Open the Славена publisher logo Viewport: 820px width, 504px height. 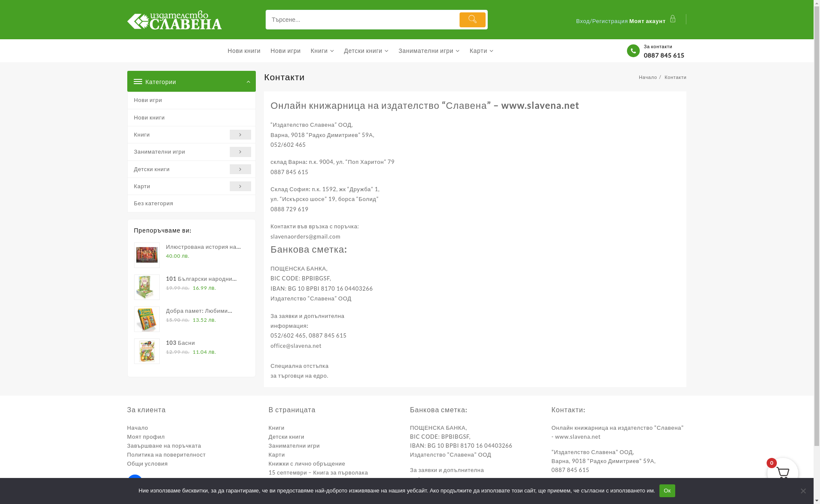174,20
